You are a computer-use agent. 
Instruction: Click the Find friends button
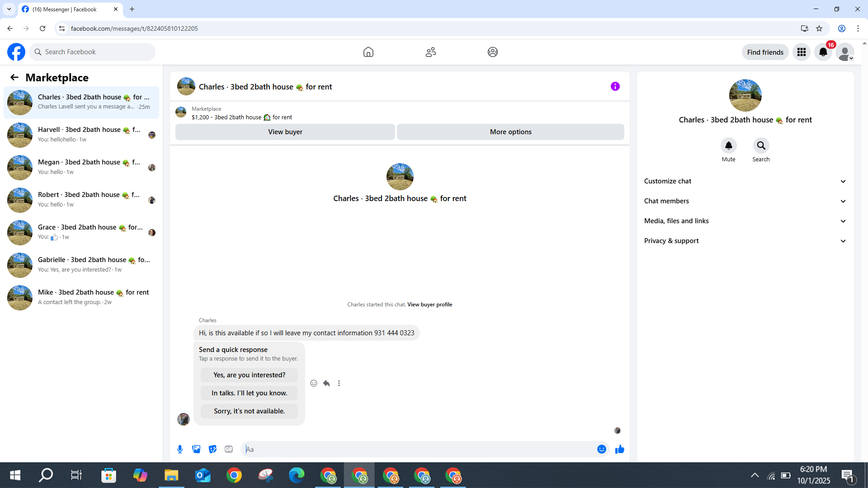(x=765, y=52)
